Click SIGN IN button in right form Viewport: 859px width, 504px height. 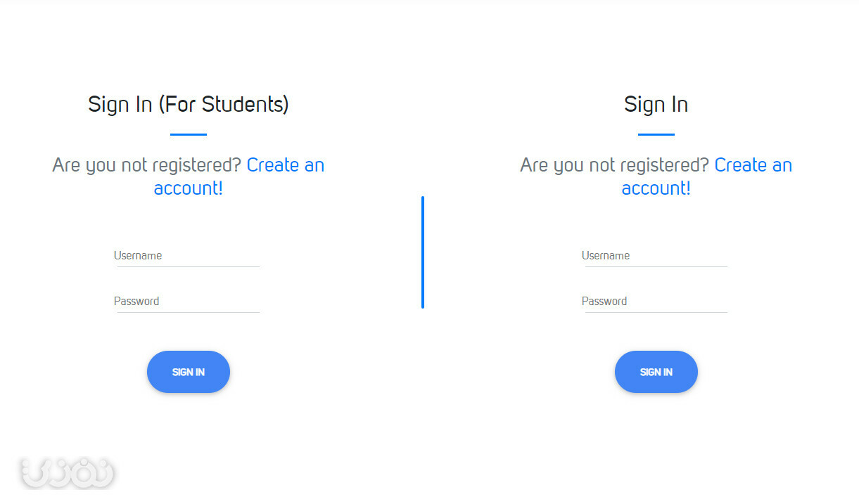pos(656,372)
